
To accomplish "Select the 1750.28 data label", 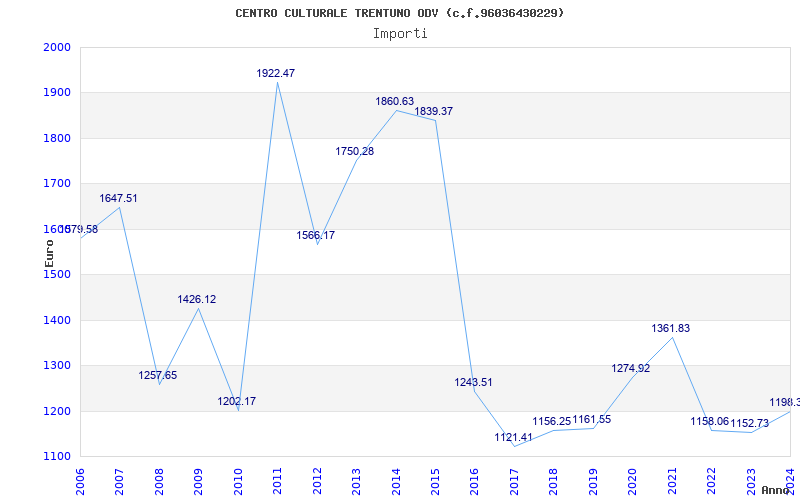I will pyautogui.click(x=355, y=152).
